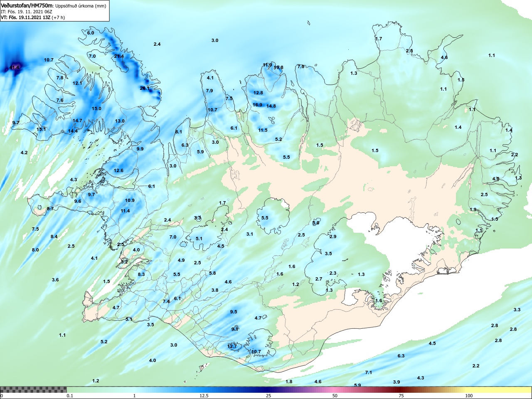Click the 9.6 precipitation value

78,201
